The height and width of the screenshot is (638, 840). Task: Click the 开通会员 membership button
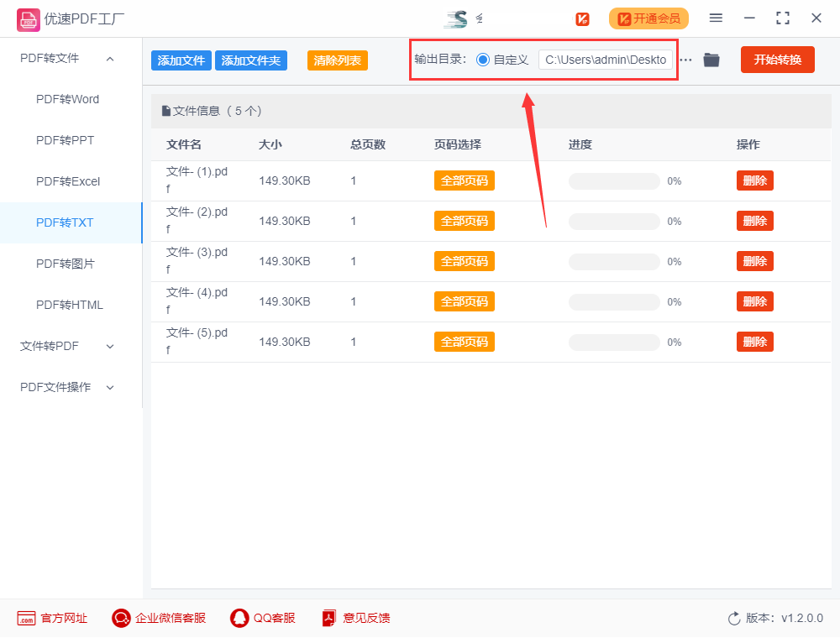click(x=648, y=18)
